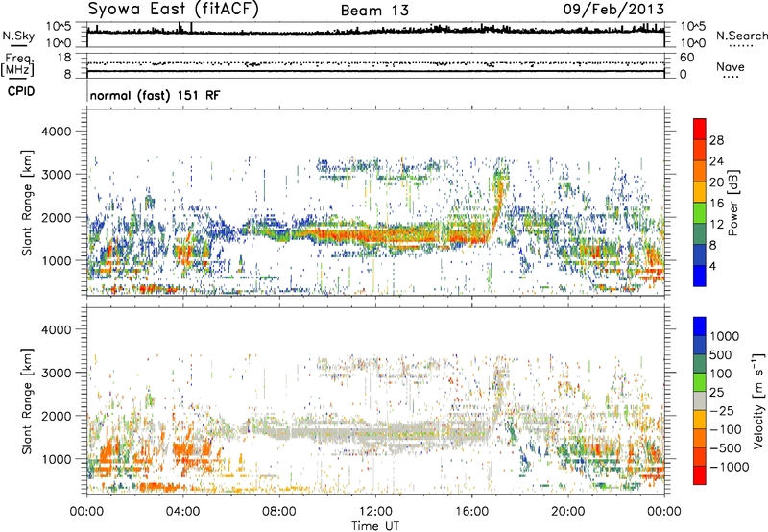Image resolution: width=768 pixels, height=532 pixels.
Task: Click the 'Power [dB]' colorbar label
Action: [733, 203]
